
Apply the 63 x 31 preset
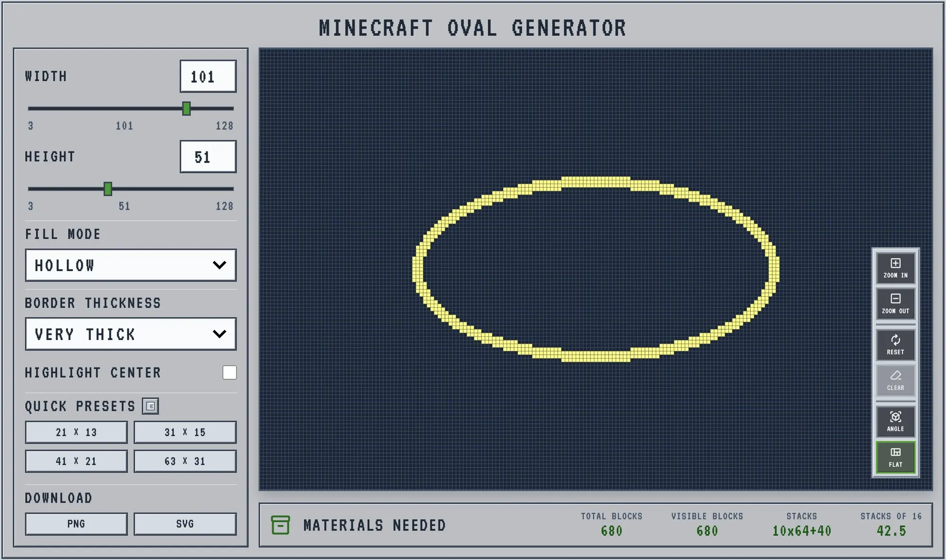point(185,461)
